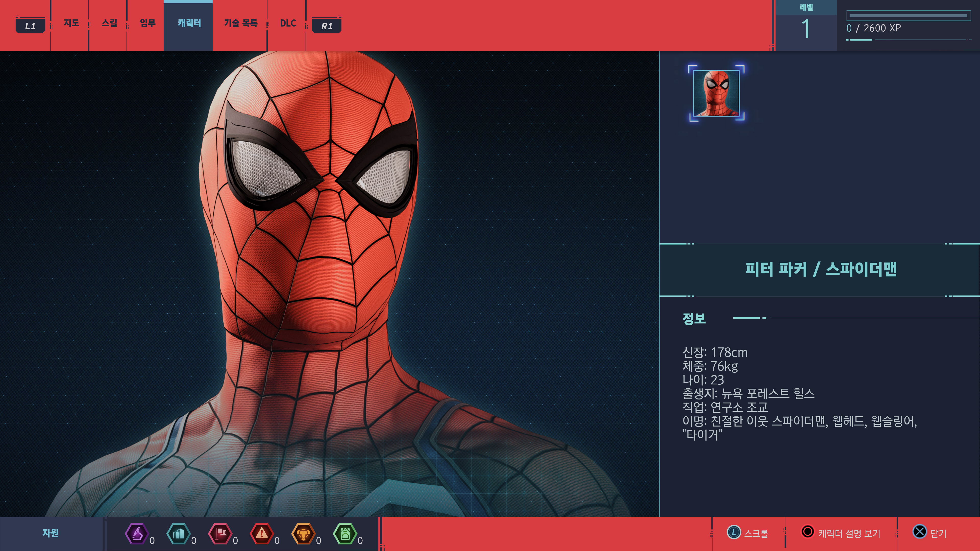Click the 직업: 연구소 조교 line
This screenshot has width=980, height=551.
point(726,407)
